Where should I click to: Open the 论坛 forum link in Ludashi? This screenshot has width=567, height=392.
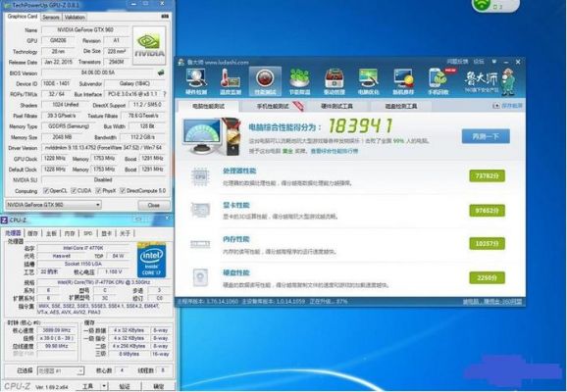pos(479,62)
